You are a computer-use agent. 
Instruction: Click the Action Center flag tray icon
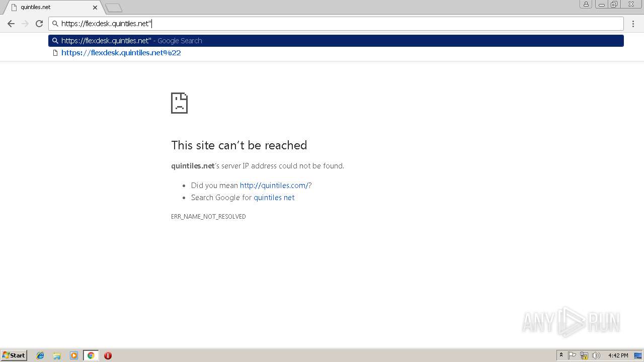pos(572,355)
